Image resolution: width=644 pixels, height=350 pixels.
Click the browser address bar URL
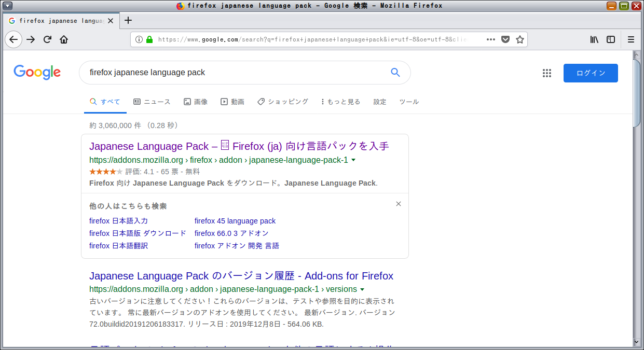click(313, 39)
